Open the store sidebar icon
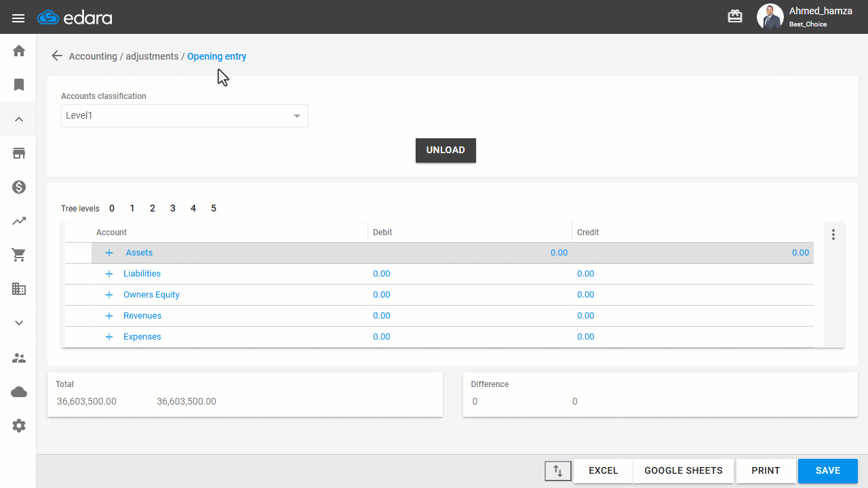This screenshot has height=488, width=868. [19, 153]
